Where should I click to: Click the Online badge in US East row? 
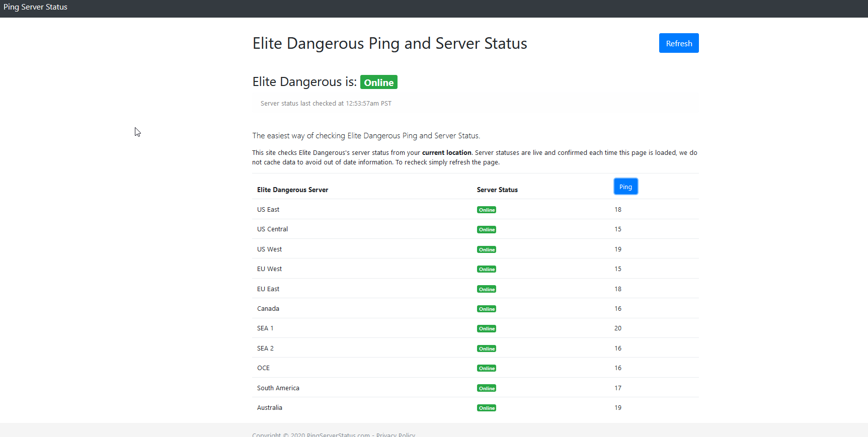pos(487,210)
